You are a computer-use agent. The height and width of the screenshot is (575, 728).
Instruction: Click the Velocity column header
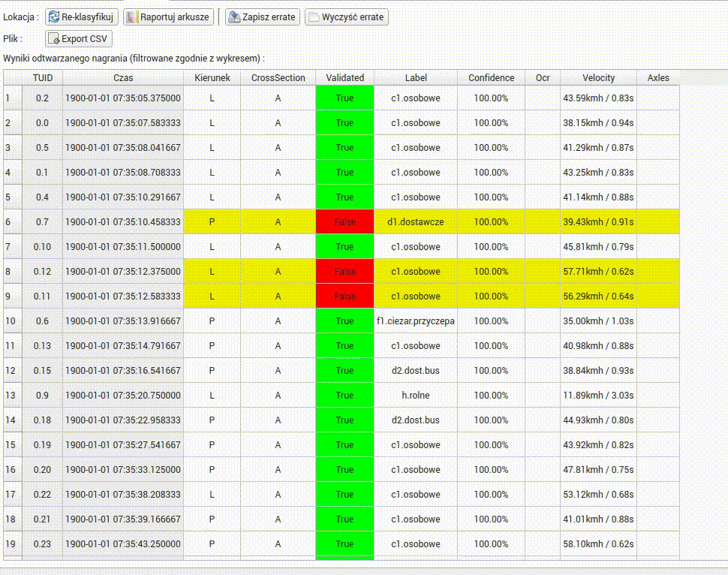point(598,78)
